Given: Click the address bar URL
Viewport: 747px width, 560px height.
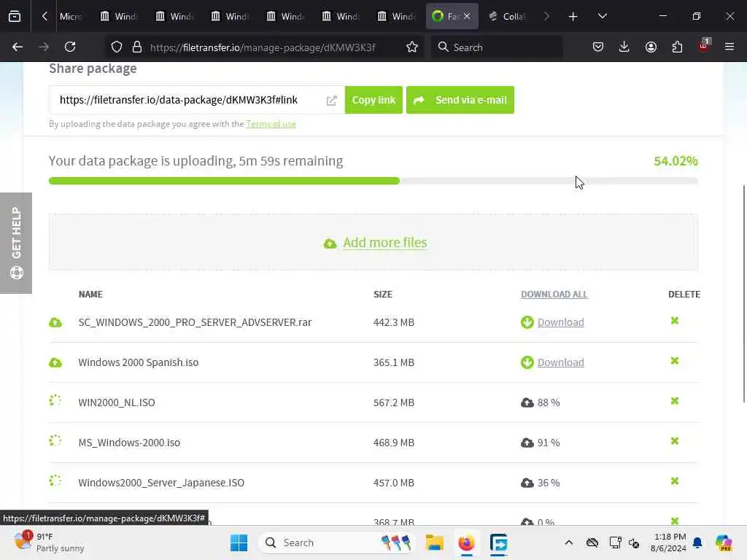Looking at the screenshot, I should (x=263, y=47).
